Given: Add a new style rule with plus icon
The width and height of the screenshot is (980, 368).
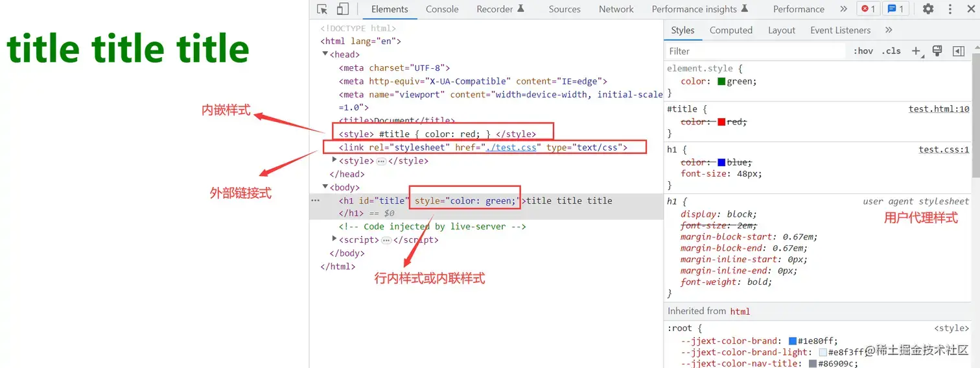Looking at the screenshot, I should [x=916, y=51].
